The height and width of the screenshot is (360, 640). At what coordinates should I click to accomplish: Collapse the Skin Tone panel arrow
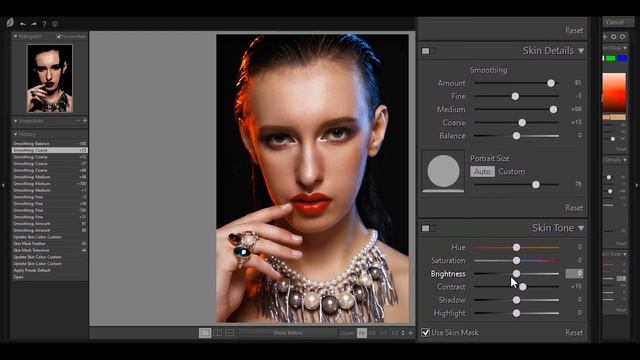click(581, 228)
